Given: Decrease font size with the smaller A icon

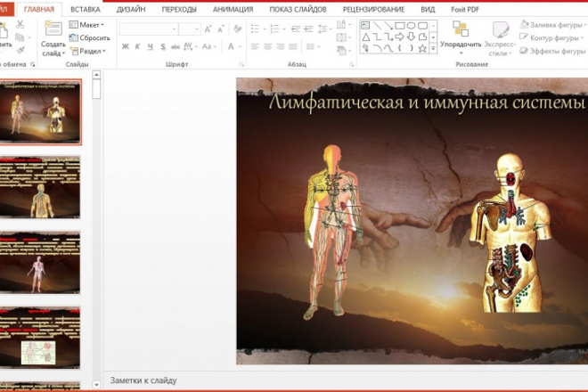Looking at the screenshot, I should (221, 29).
